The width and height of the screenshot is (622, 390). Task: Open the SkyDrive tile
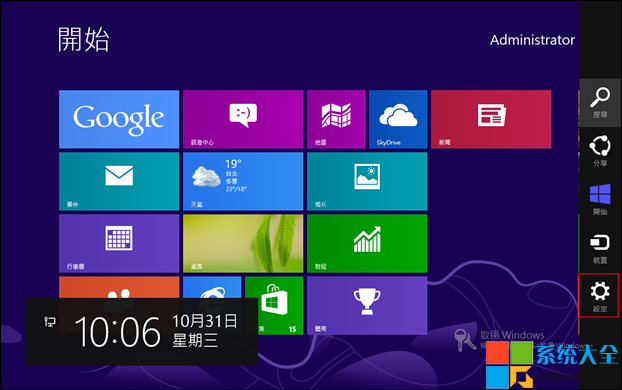(x=398, y=119)
